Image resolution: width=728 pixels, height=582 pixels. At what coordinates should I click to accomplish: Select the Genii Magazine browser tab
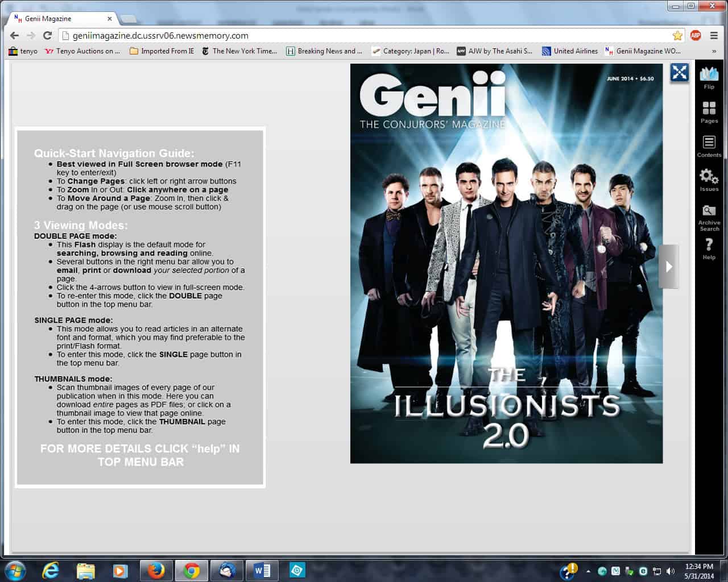click(x=61, y=19)
